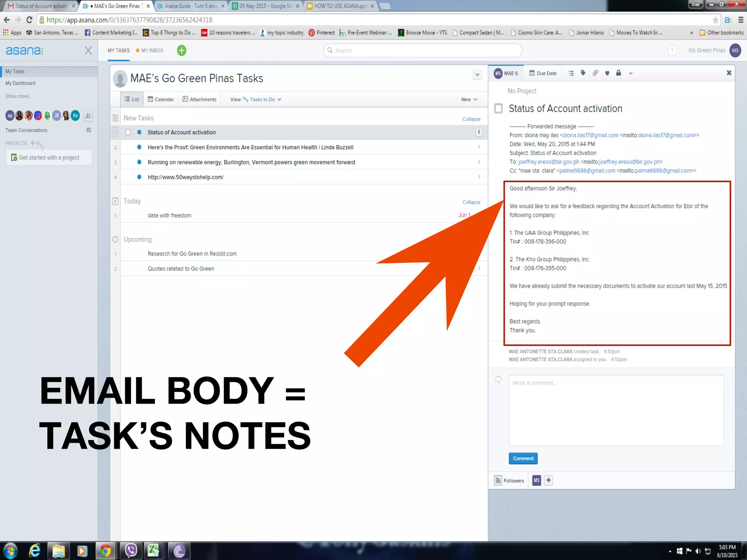Select Quotes related to Go Green task

tap(181, 269)
